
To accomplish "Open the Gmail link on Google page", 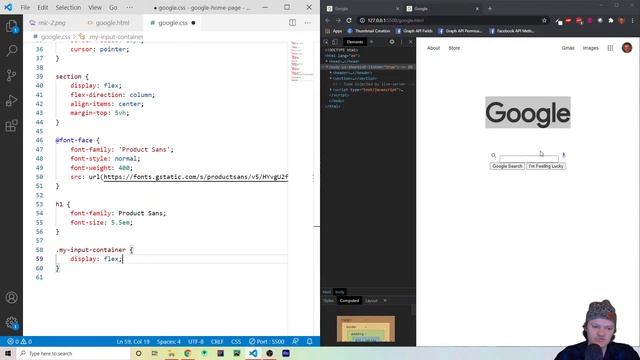I will point(568,48).
